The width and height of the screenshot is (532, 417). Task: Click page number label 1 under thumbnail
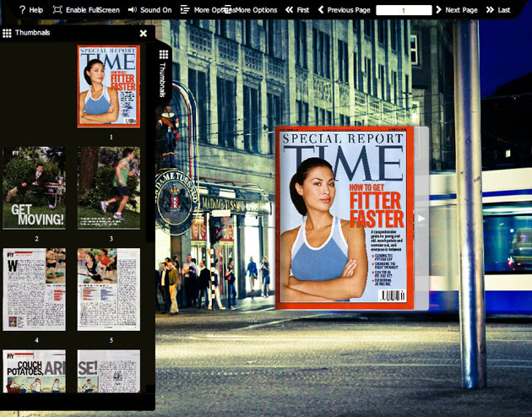[111, 137]
